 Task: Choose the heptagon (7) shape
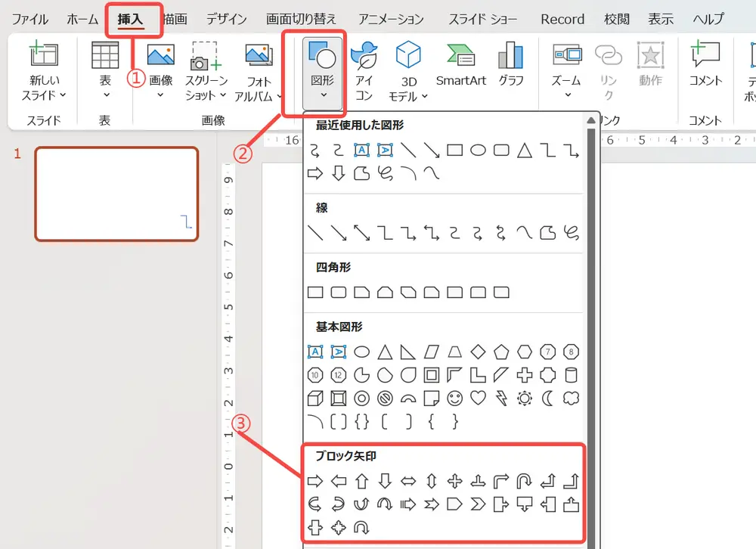tap(547, 352)
